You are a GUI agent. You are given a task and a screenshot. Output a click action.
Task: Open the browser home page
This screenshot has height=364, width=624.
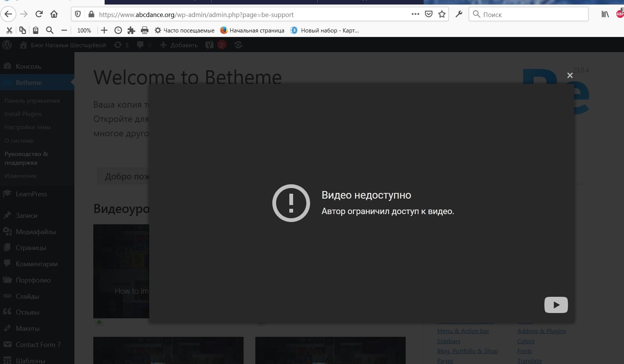click(54, 14)
